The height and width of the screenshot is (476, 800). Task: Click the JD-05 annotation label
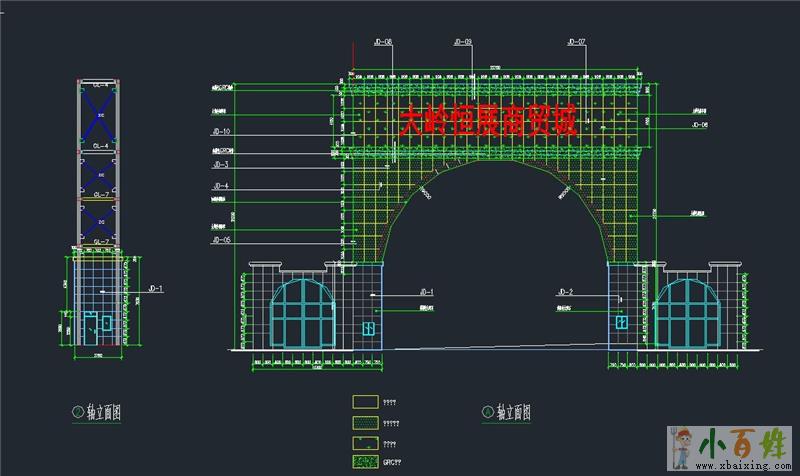click(x=221, y=241)
